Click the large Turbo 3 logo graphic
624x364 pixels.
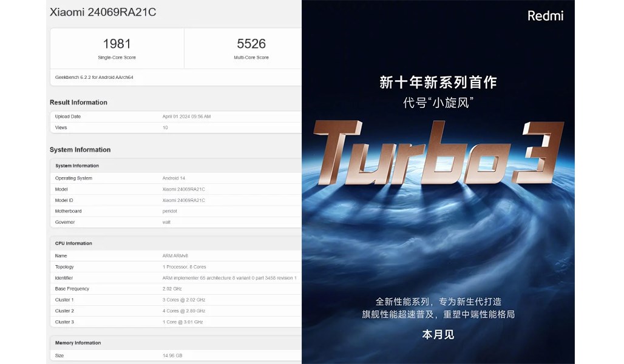pos(438,153)
